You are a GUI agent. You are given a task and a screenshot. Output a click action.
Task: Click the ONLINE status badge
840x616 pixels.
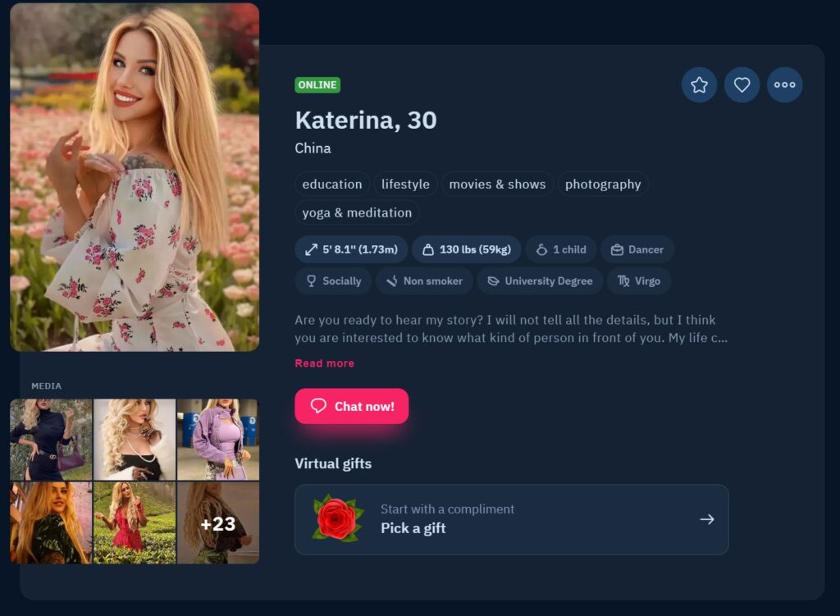click(317, 84)
